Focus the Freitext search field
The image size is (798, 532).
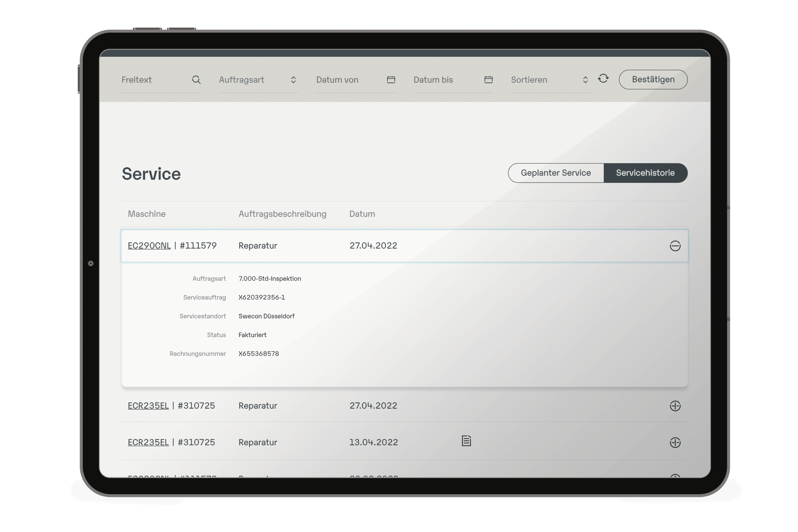coord(161,80)
